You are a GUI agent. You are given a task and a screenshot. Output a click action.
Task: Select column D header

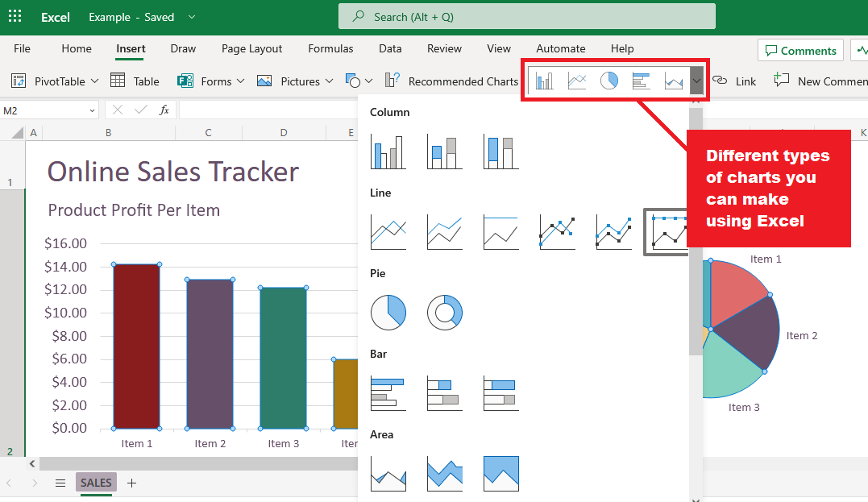click(x=284, y=133)
